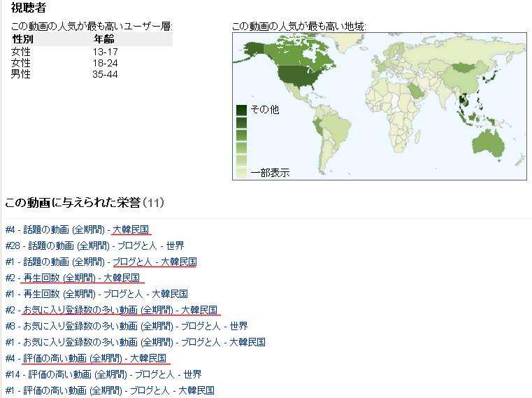Open honor '#2 - お気に入り登録数の多い動画 (全期間) - 大韓民国'
Image resolution: width=532 pixels, height=398 pixels.
[111, 310]
